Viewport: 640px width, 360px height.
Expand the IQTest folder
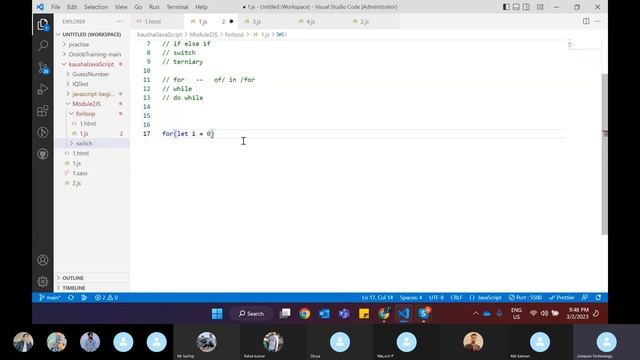[80, 84]
